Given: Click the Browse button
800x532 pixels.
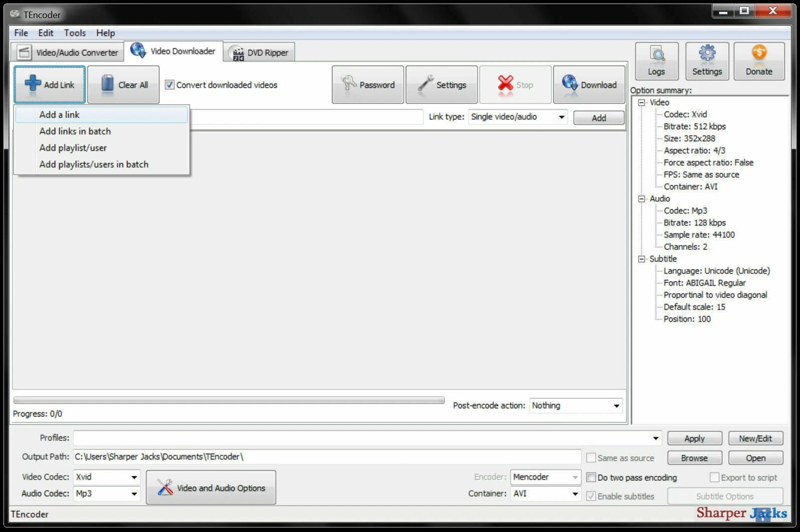Looking at the screenshot, I should (x=695, y=458).
